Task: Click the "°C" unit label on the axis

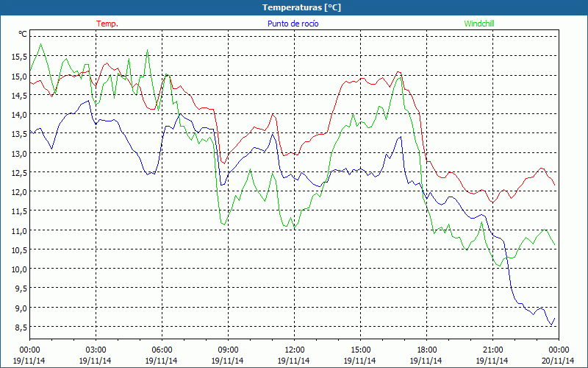Action: tap(23, 34)
